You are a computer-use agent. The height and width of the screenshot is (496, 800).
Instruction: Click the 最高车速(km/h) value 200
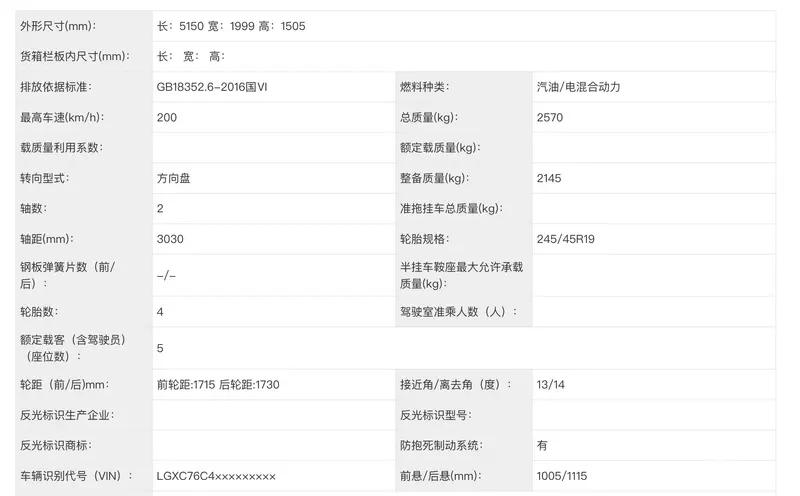coord(168,117)
